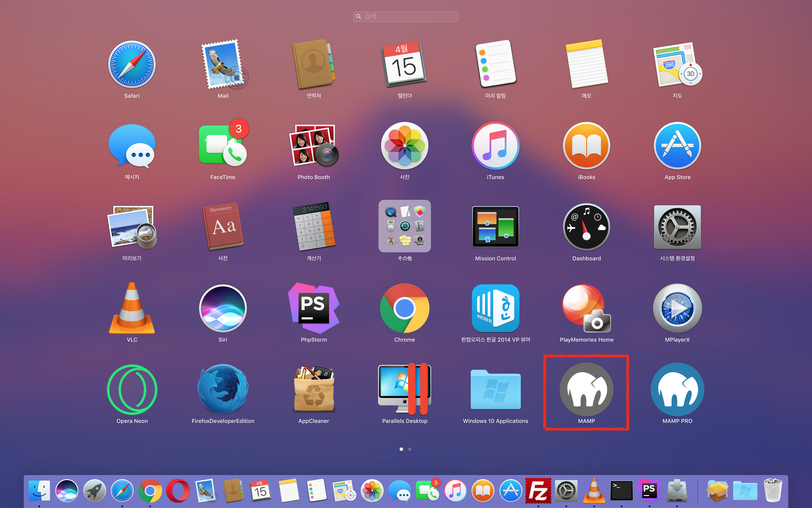This screenshot has width=812, height=508.
Task: Open Windows 10 Applications folder
Action: [x=496, y=390]
